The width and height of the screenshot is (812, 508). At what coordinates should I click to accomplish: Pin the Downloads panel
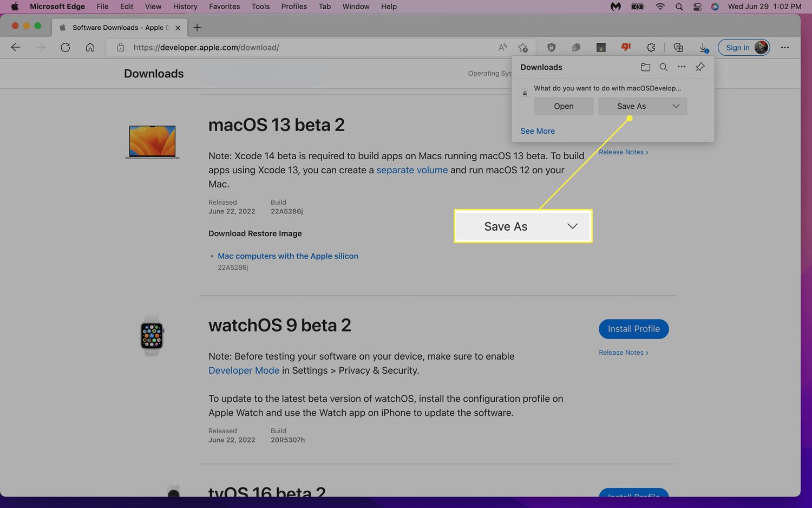700,67
